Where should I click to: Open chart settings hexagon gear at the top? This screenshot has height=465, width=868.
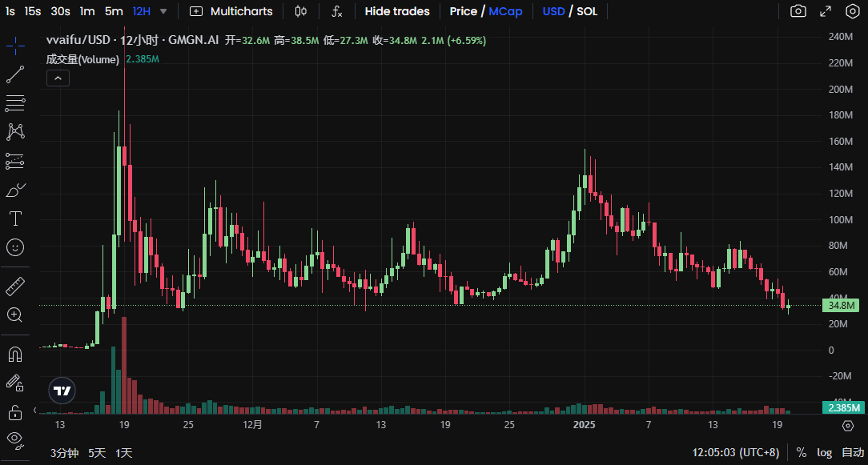click(x=853, y=11)
